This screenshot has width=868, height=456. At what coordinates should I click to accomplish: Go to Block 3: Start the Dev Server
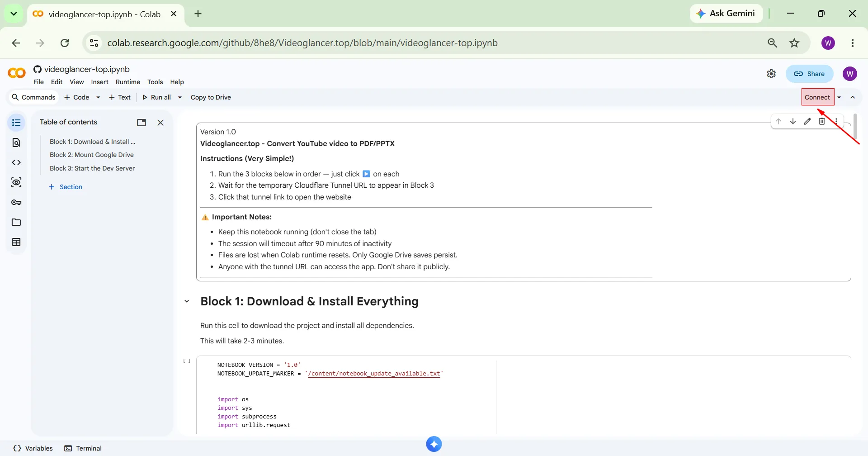(92, 168)
